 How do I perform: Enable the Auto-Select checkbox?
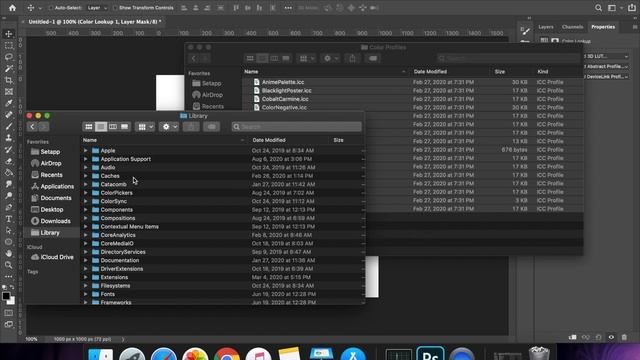click(51, 8)
